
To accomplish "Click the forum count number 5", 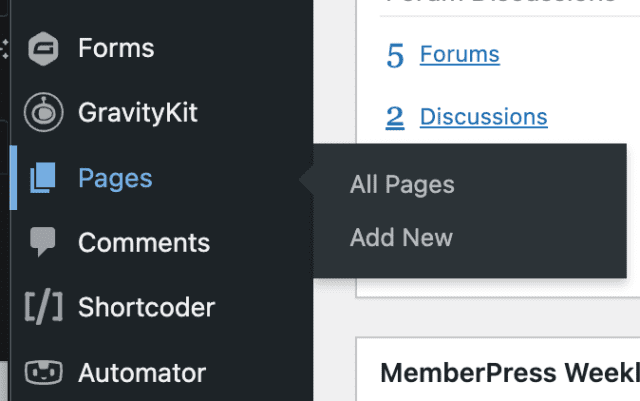I will [395, 55].
